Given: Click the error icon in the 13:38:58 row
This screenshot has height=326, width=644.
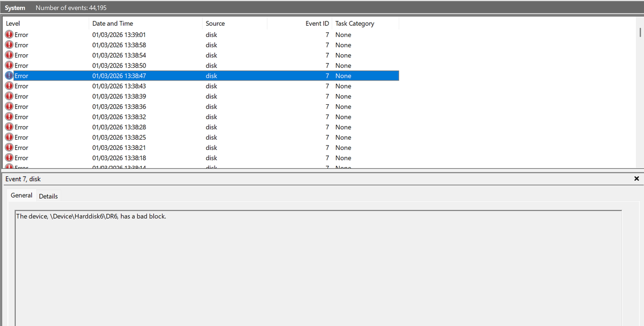Looking at the screenshot, I should click(x=9, y=45).
